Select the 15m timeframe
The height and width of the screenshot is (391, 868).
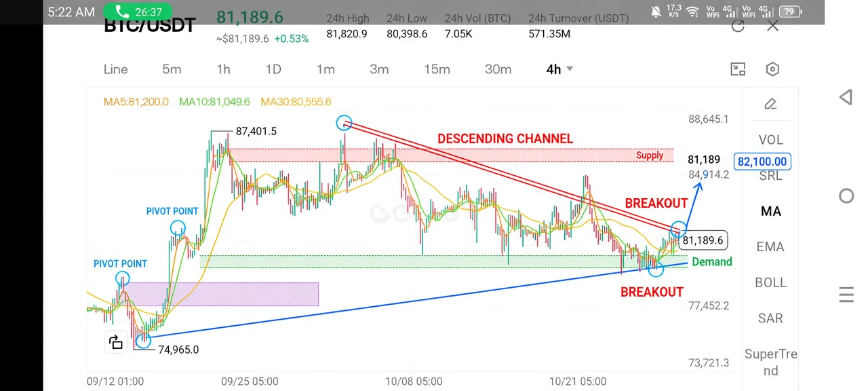437,69
